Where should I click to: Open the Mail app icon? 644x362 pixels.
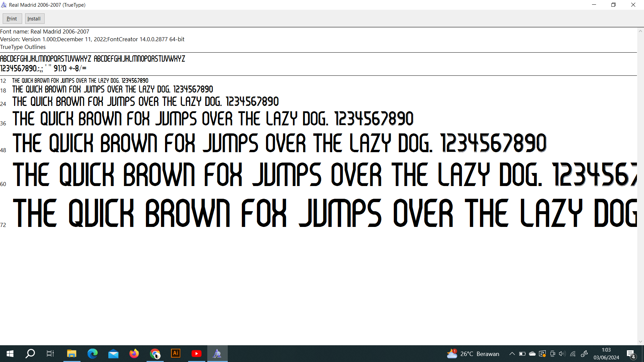pyautogui.click(x=113, y=354)
